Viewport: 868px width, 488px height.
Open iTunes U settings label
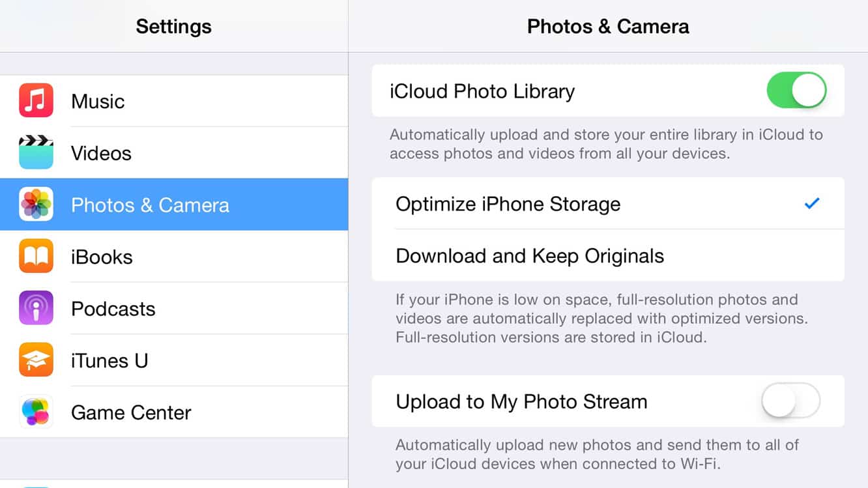(x=109, y=360)
